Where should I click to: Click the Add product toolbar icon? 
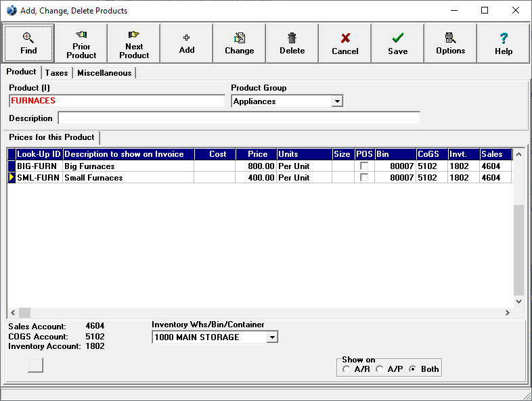click(187, 43)
